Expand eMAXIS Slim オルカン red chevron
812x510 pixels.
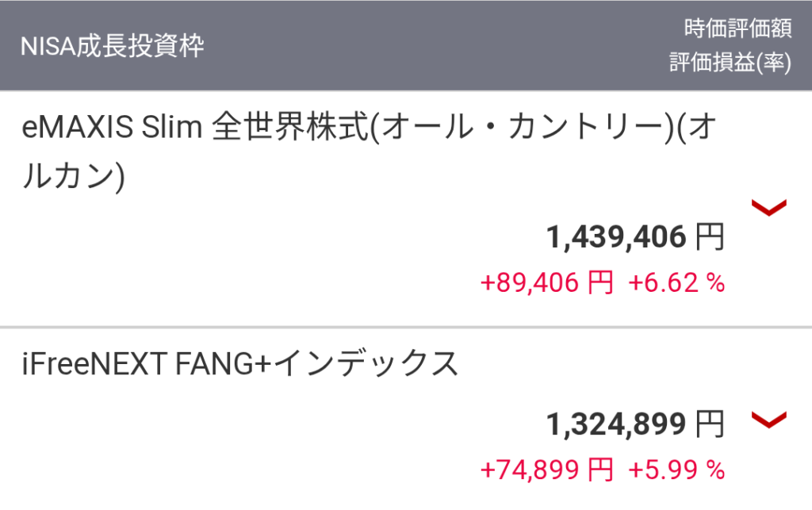click(768, 208)
